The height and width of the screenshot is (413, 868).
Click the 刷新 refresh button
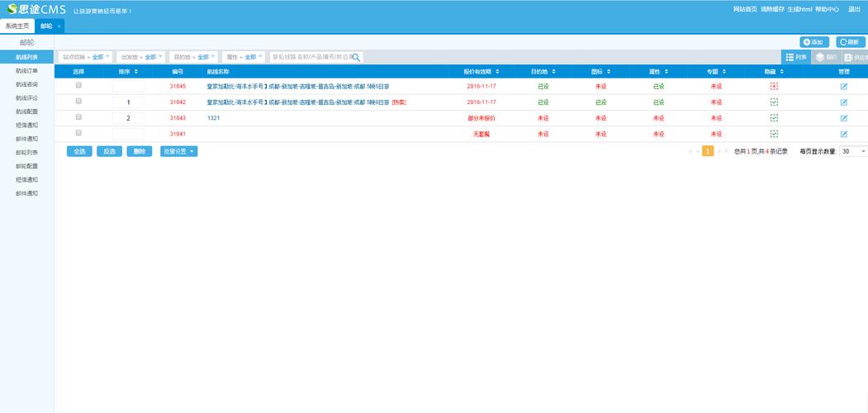[x=851, y=42]
